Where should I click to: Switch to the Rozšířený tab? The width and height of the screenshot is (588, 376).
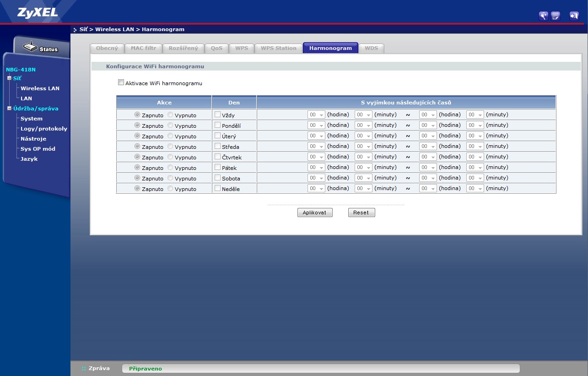coord(183,48)
